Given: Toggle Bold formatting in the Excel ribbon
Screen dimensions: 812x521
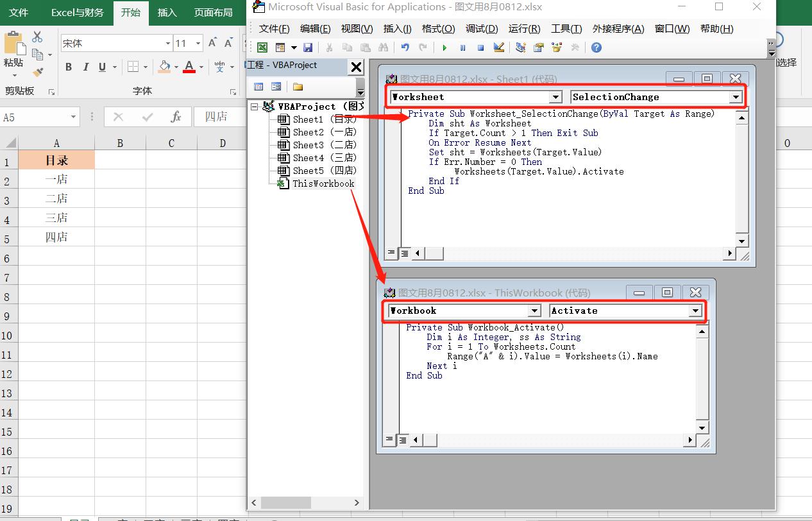Looking at the screenshot, I should point(69,67).
